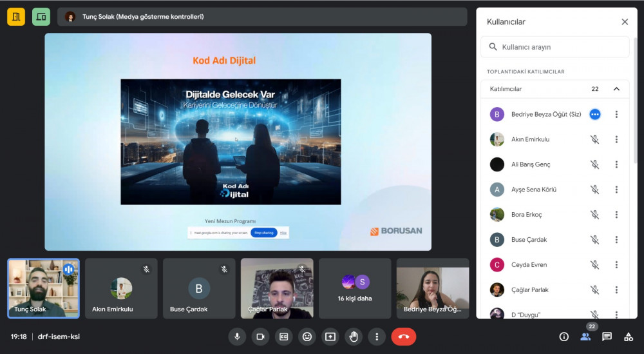Click meeting code drf-isem-ksi

tap(59, 337)
